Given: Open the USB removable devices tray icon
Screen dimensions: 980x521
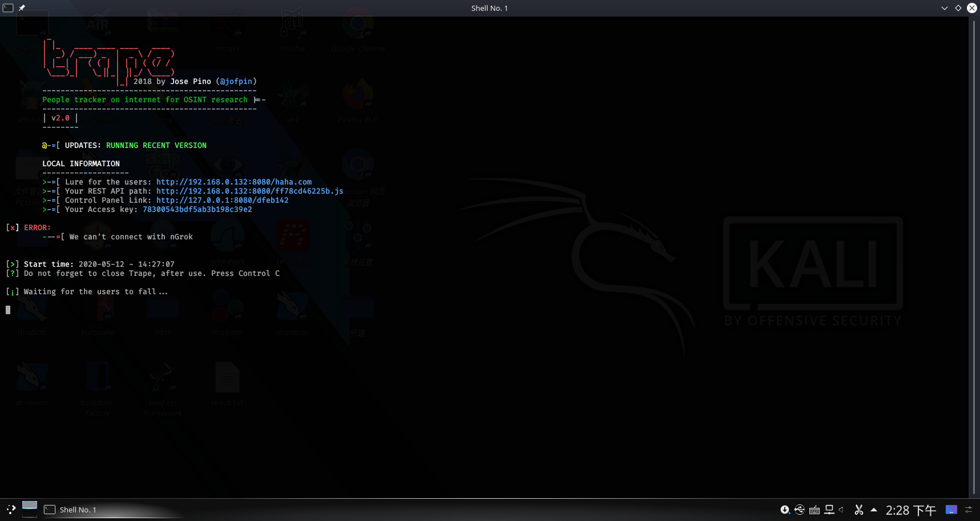Looking at the screenshot, I should click(x=800, y=510).
